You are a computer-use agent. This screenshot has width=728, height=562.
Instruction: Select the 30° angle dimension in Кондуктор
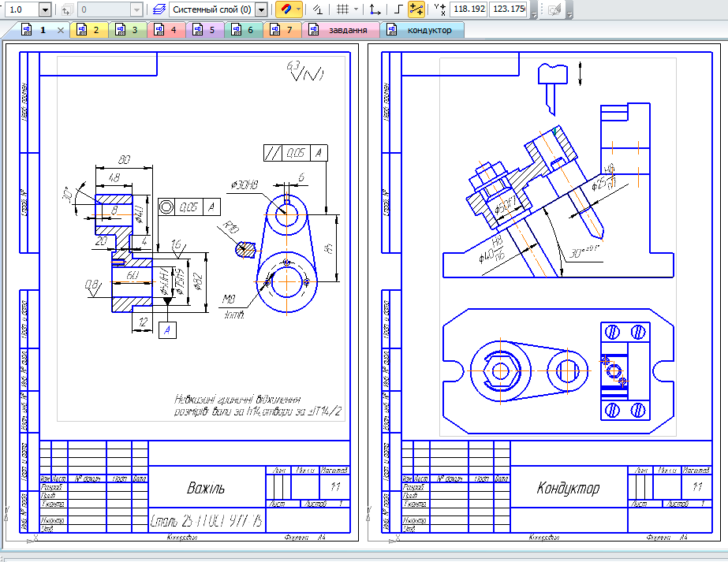coord(584,252)
